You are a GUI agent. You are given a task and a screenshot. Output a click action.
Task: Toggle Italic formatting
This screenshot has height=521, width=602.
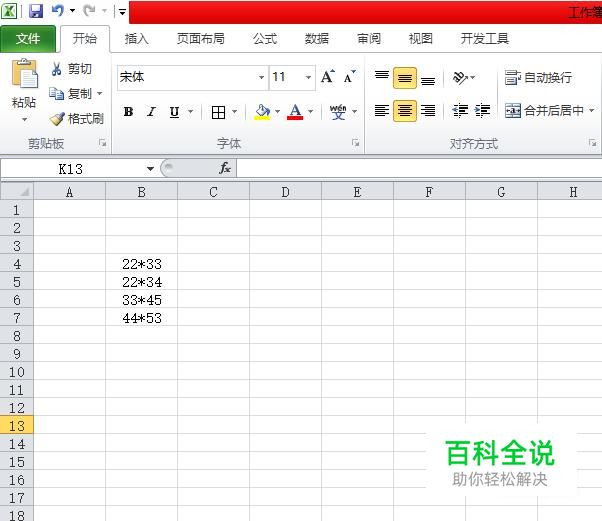point(151,112)
